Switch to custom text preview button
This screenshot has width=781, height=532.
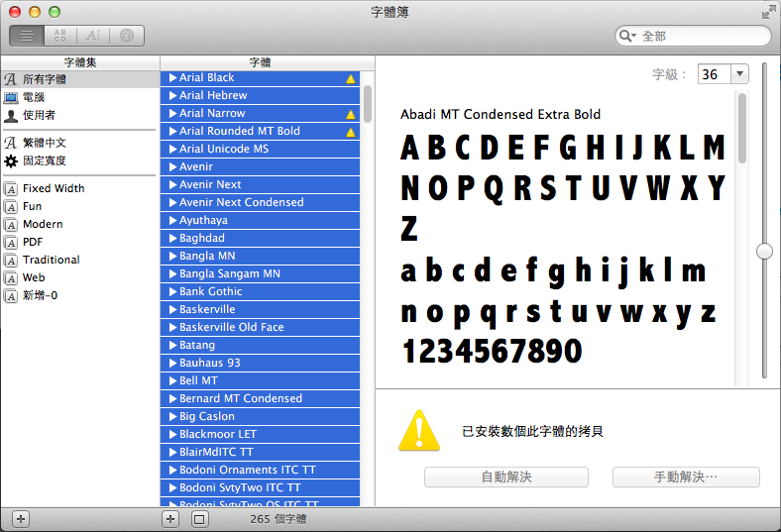click(x=93, y=36)
